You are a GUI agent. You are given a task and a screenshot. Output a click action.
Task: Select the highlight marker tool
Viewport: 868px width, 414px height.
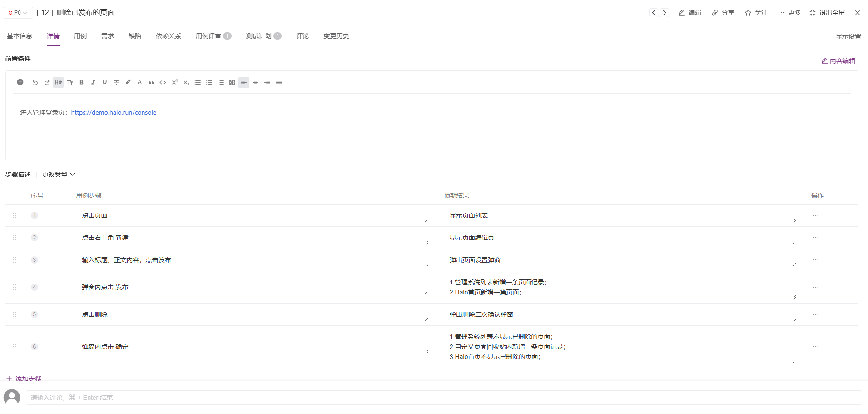128,82
